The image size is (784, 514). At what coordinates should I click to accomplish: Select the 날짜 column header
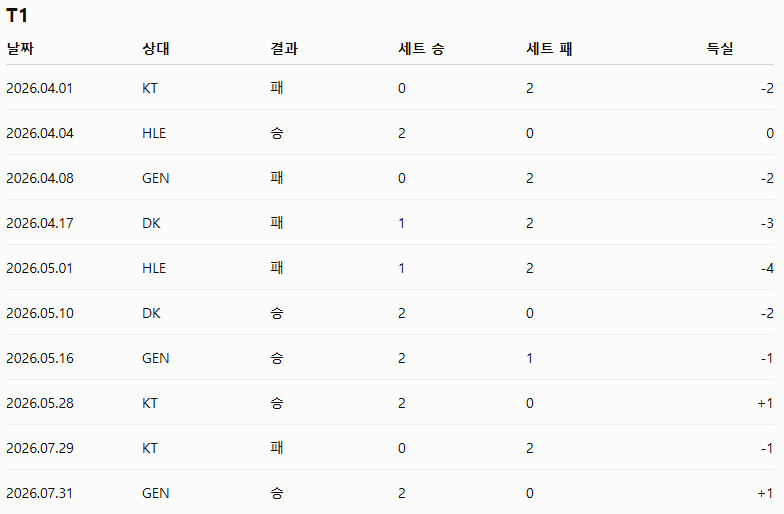click(x=20, y=48)
